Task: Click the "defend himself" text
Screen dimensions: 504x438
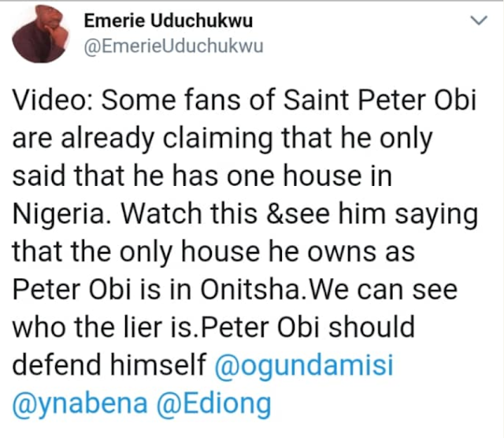Action: click(x=109, y=366)
